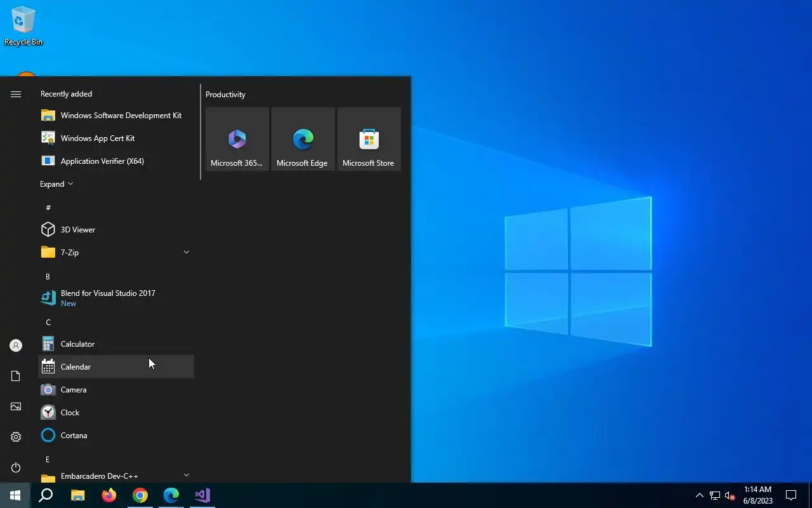Open Pictures from Start sidebar

tap(16, 406)
